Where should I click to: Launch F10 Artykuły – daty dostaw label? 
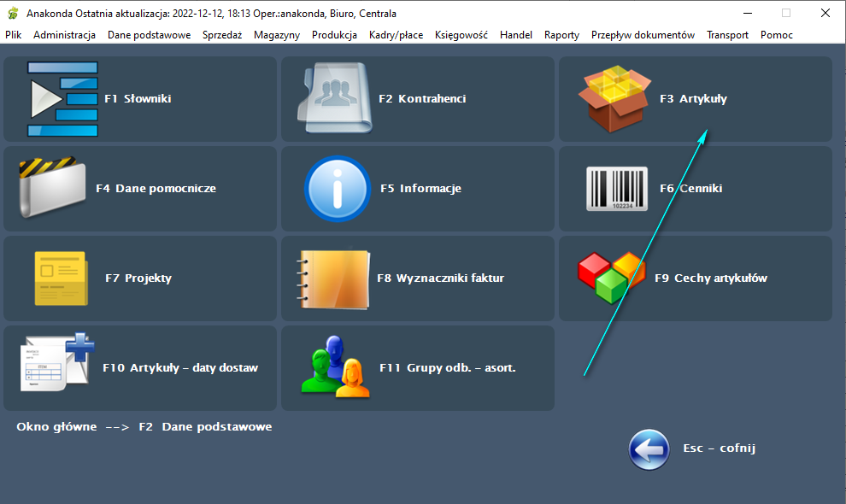180,368
